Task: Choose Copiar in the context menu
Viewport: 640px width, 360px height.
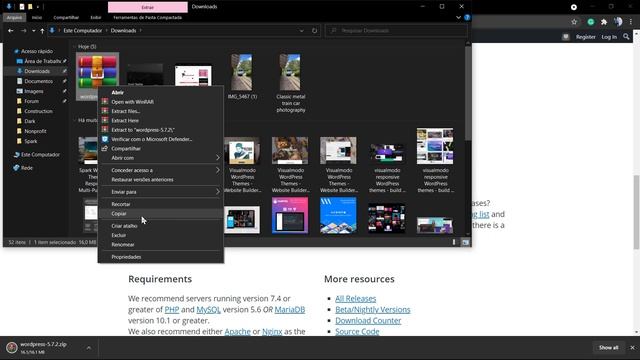Action: point(161,213)
